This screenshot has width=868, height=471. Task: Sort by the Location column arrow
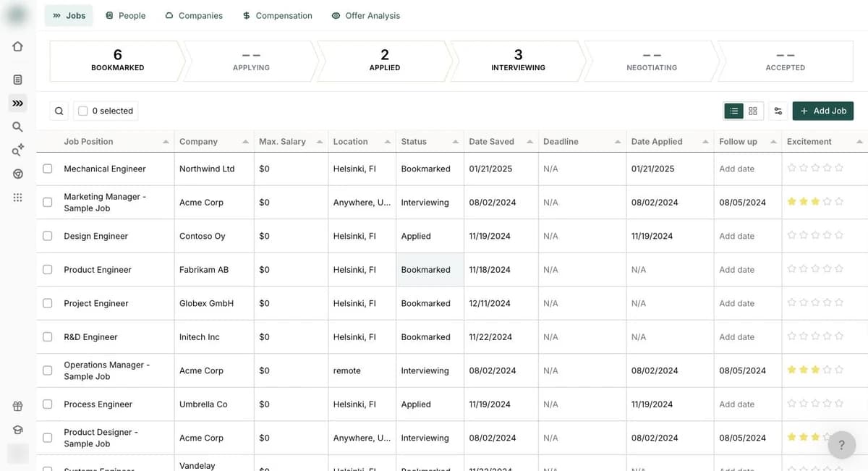tap(388, 142)
